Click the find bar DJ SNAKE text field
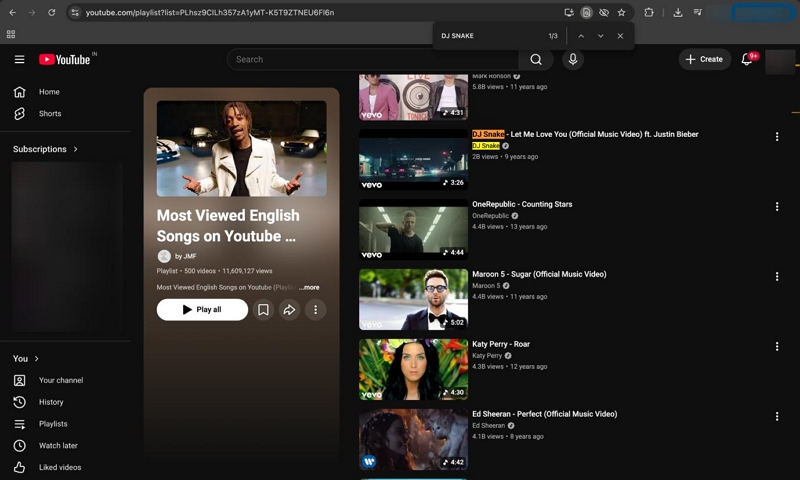 click(490, 36)
